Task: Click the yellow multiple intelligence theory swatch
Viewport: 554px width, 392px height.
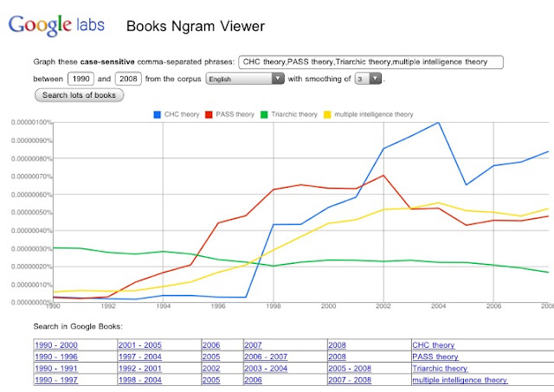Action: click(x=327, y=114)
